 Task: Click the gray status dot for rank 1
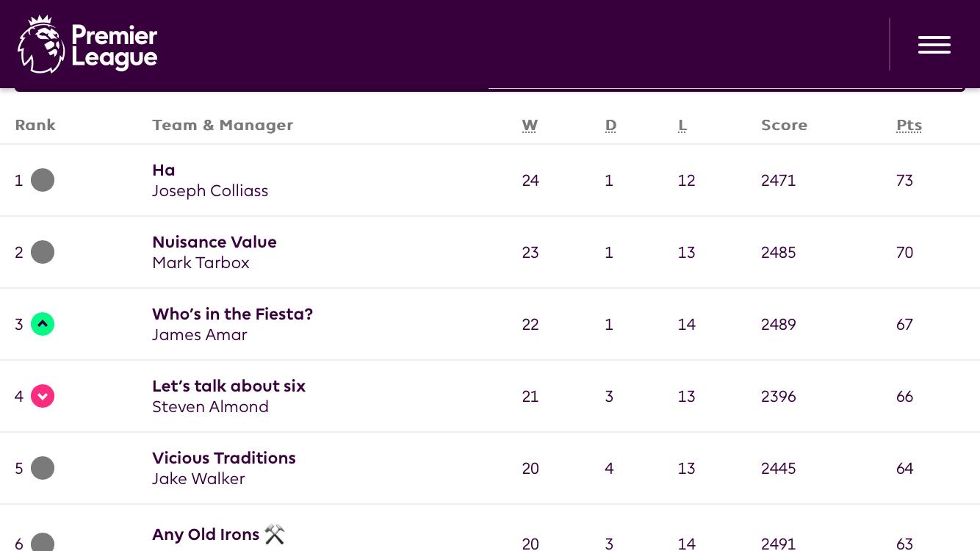coord(43,180)
